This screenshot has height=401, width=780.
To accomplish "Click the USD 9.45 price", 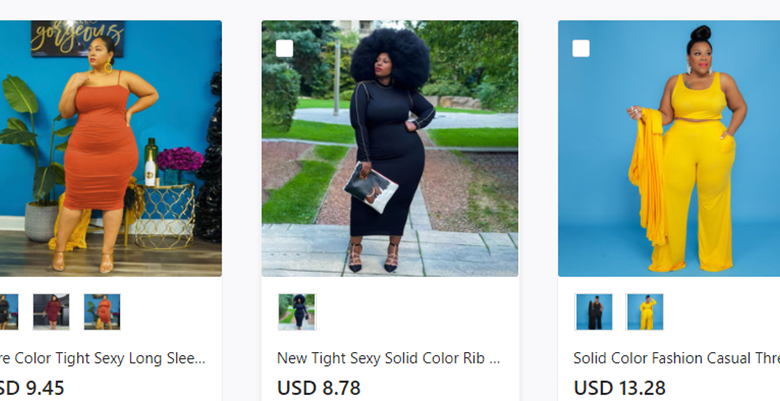I will [32, 388].
